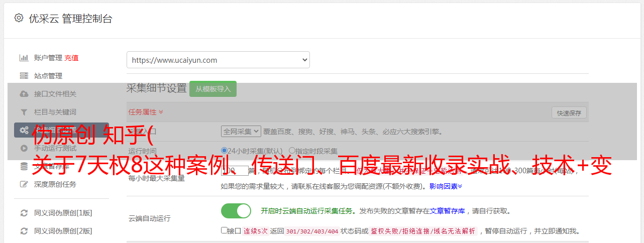Click the 每小时最大采集量 number input field
The image size is (644, 243).
(235, 171)
